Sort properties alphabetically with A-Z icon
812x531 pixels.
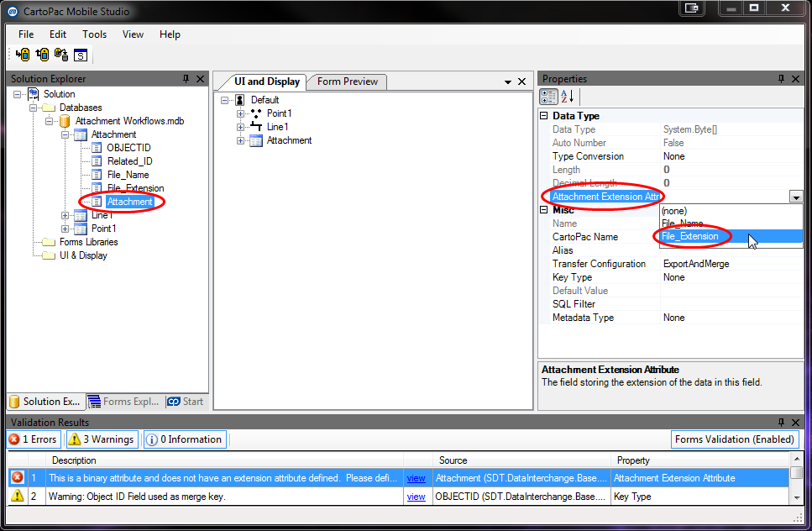click(567, 97)
